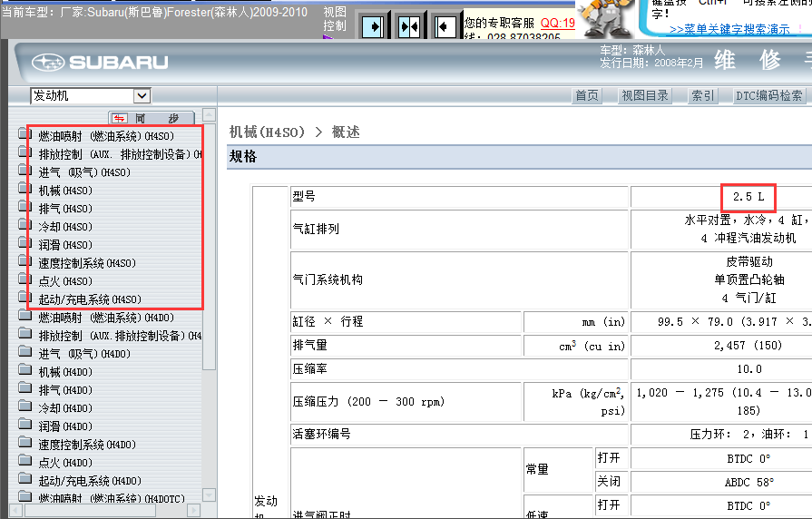
Task: Open DTC编码检索 code search
Action: tap(769, 96)
